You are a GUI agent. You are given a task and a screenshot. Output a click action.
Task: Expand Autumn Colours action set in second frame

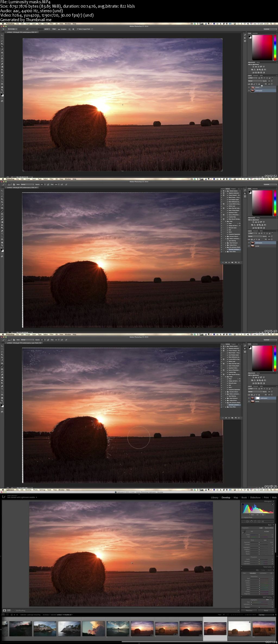[x=226, y=236]
